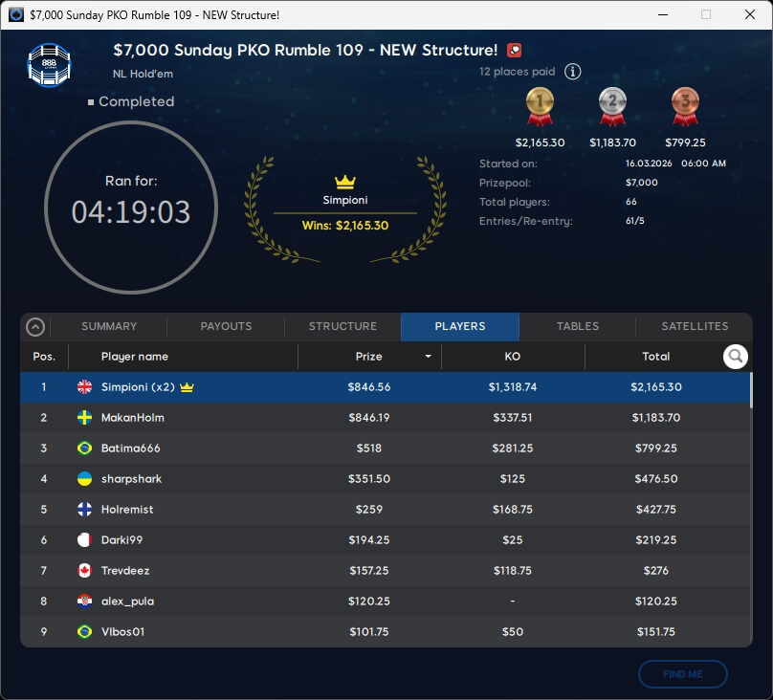This screenshot has height=700, width=773.
Task: Click the crown icon above Simpioni winner name
Action: 344,182
